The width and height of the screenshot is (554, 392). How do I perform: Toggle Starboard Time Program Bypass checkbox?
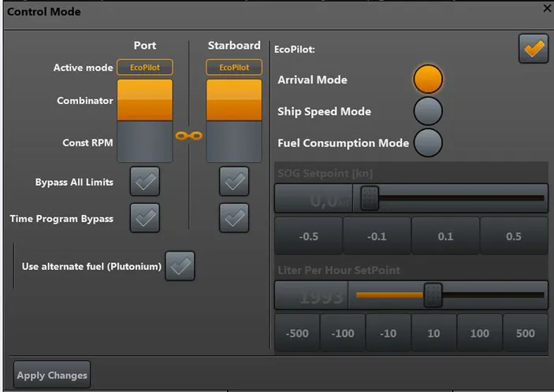point(234,218)
